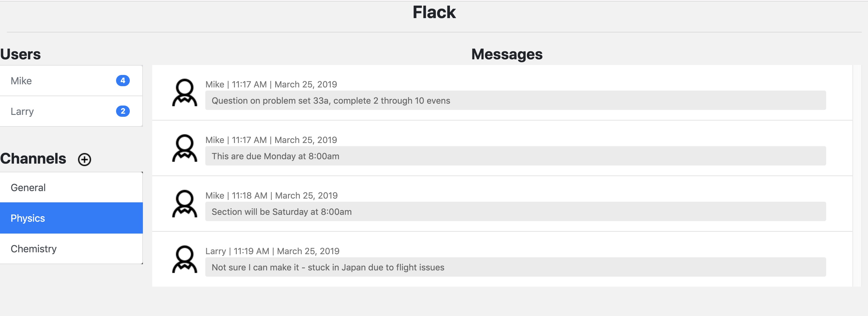The width and height of the screenshot is (868, 316).
Task: Add a new channel with plus icon
Action: pos(84,159)
